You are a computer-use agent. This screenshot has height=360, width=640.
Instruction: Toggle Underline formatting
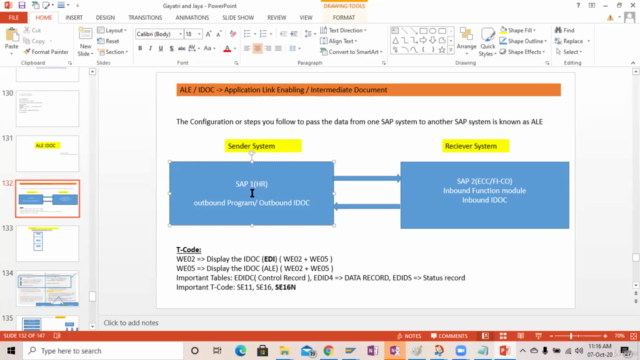161,49
